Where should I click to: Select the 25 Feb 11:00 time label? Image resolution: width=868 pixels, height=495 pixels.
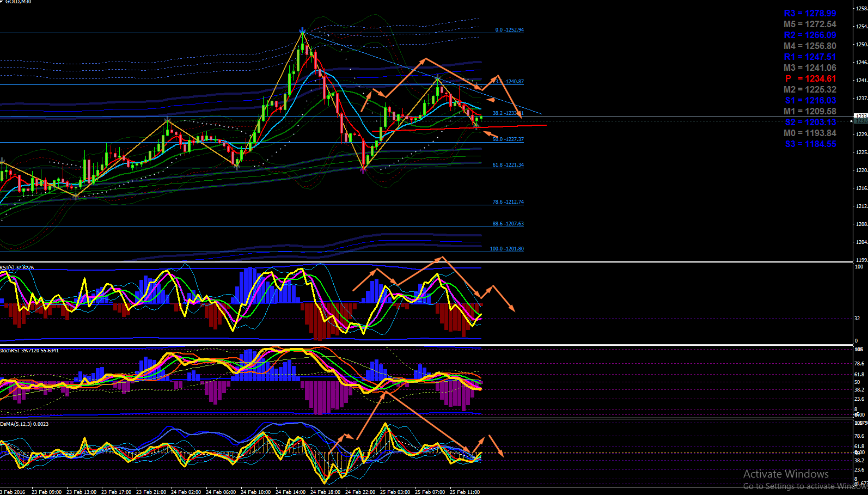465,492
